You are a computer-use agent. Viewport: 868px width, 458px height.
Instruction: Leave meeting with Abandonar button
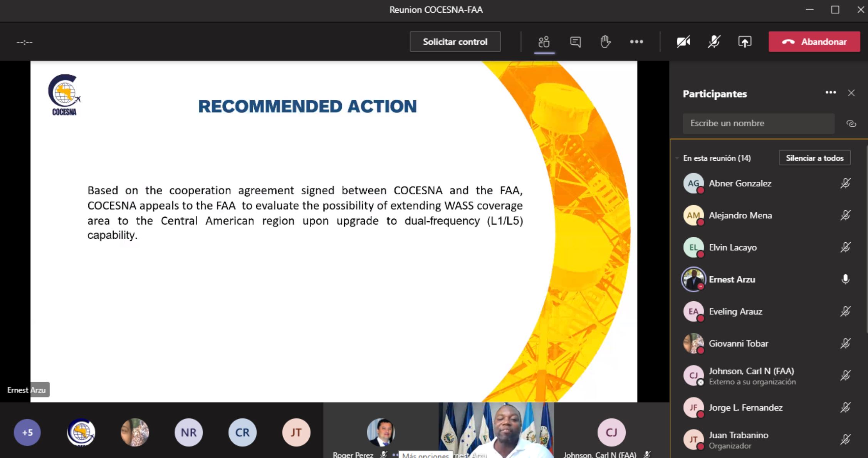point(814,42)
